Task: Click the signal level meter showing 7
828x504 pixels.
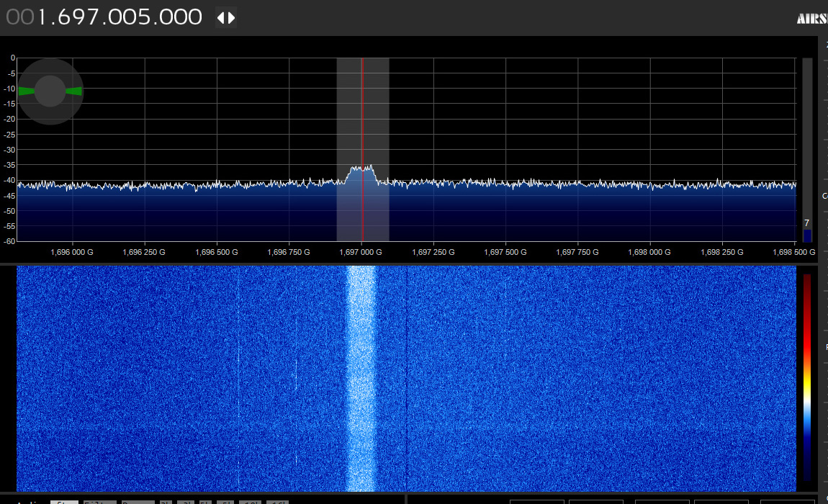Action: 807,150
